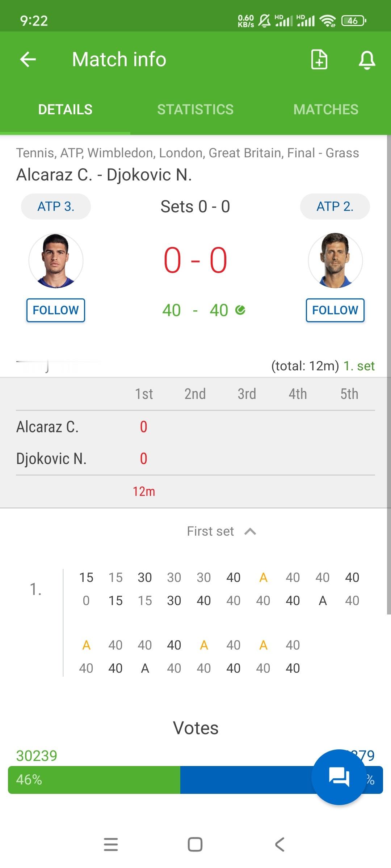The height and width of the screenshot is (868, 391).
Task: Follow Djokovic N.
Action: click(x=335, y=310)
